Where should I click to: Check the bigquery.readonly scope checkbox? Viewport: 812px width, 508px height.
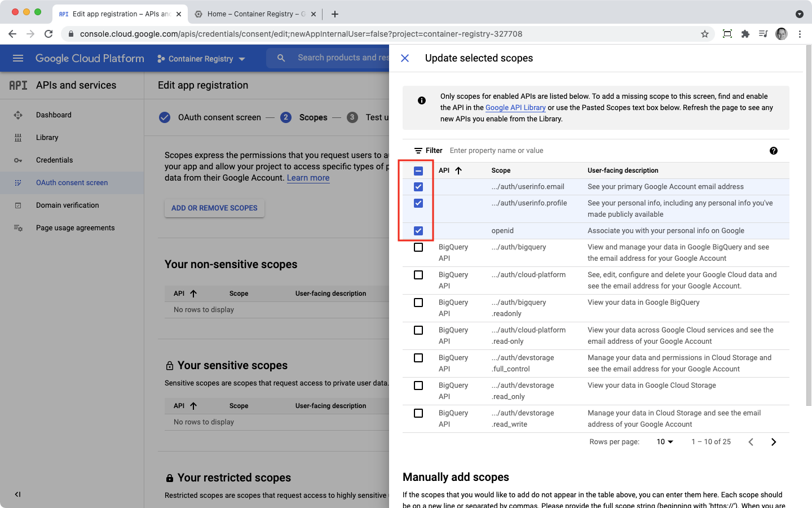click(418, 303)
